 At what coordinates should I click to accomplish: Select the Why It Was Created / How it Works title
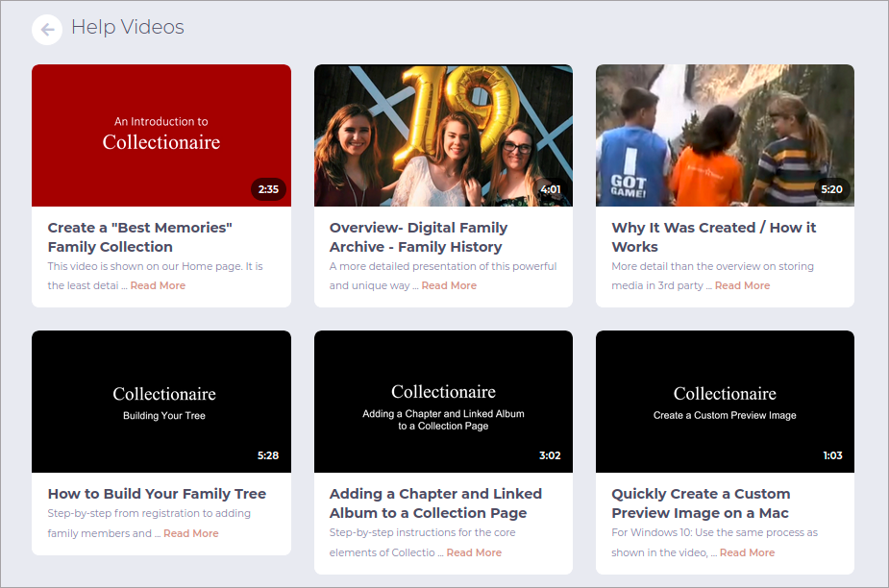coord(714,237)
